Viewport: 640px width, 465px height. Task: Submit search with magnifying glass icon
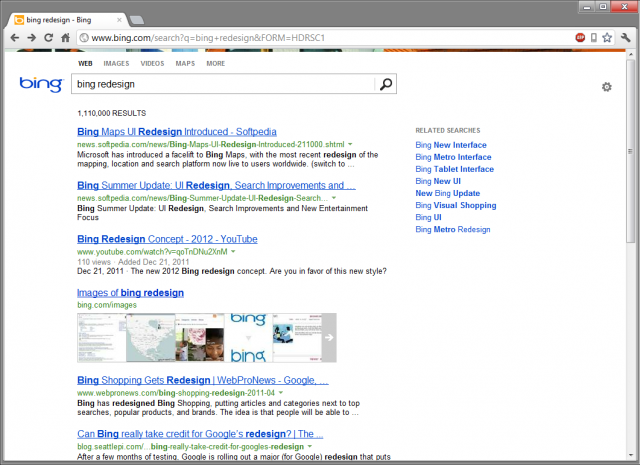(386, 84)
